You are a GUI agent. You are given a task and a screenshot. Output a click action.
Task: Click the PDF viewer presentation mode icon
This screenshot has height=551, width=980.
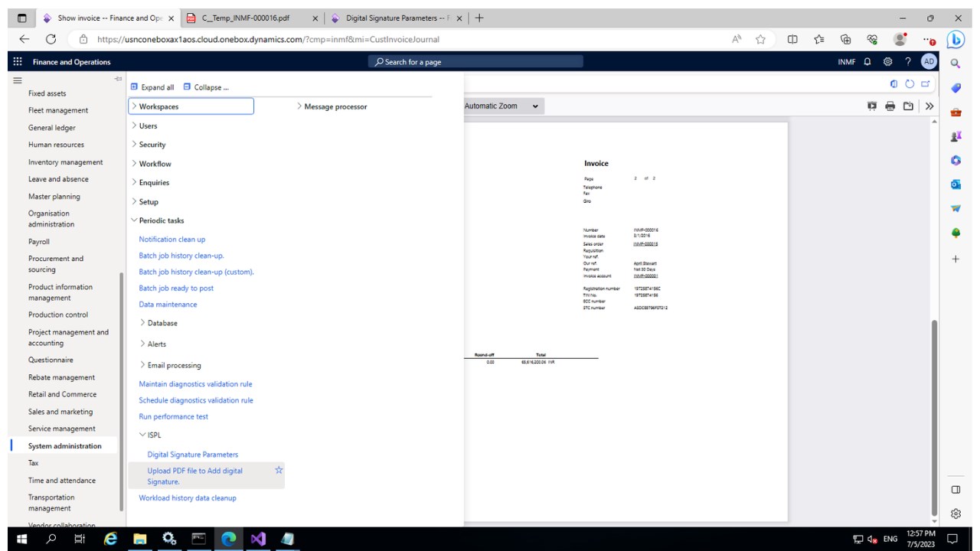[872, 106]
